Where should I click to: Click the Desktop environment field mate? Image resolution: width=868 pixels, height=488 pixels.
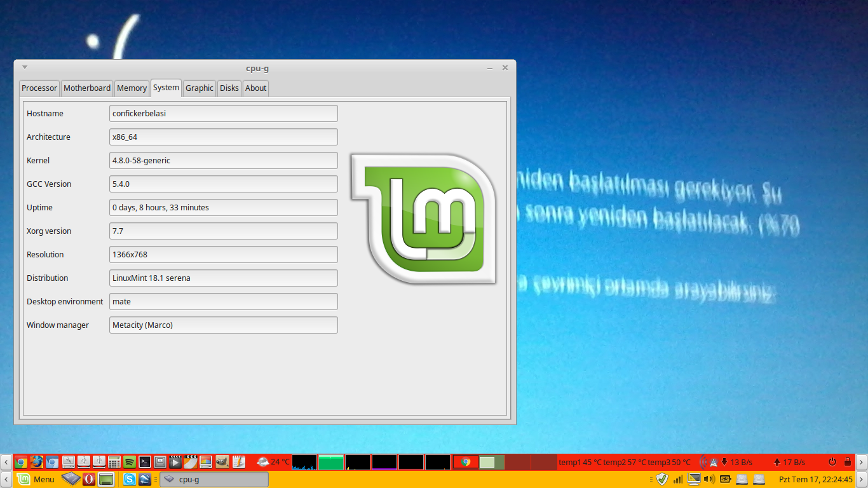click(x=224, y=302)
